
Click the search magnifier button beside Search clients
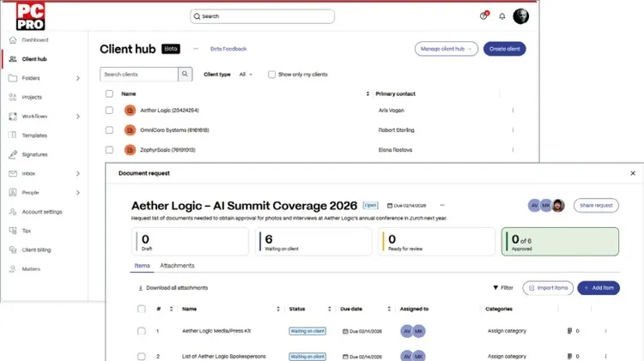185,75
